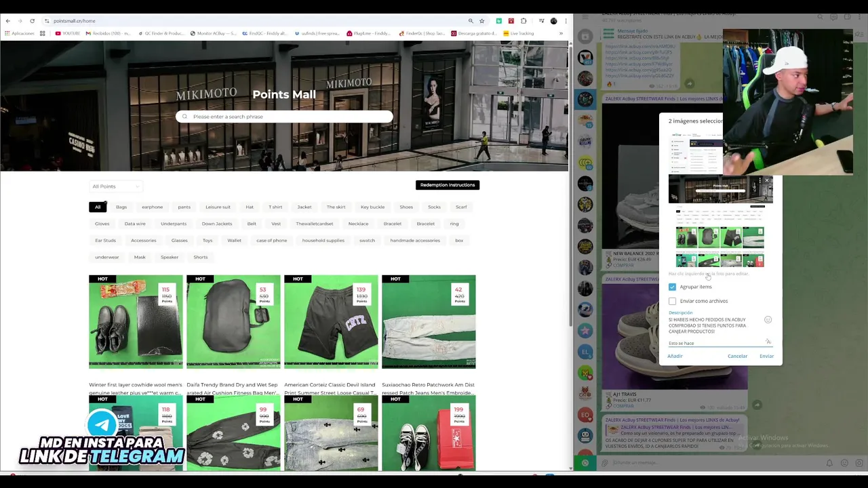The image size is (868, 488).
Task: Filter products by Mask
Action: click(140, 258)
